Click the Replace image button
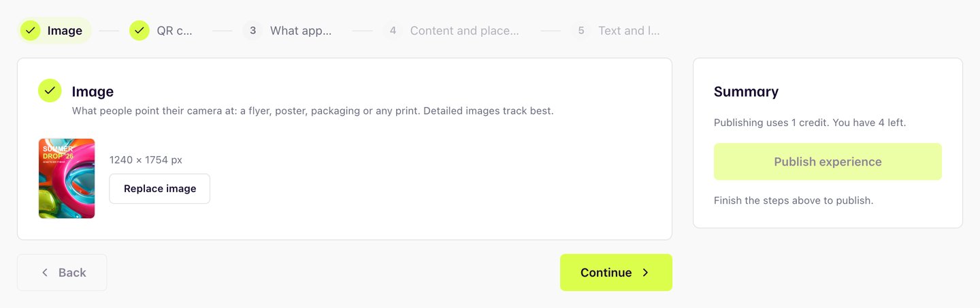980x308 pixels. (160, 189)
